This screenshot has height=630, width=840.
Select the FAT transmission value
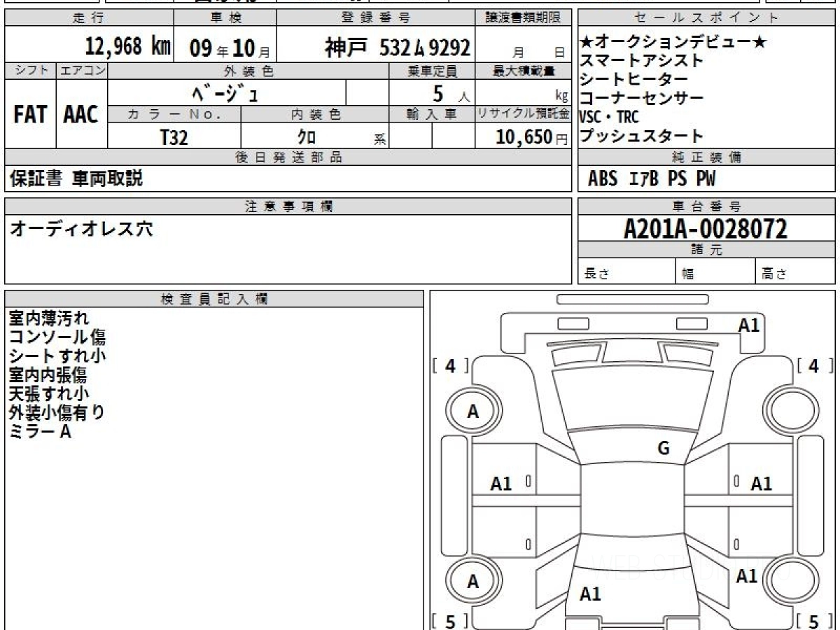30,115
